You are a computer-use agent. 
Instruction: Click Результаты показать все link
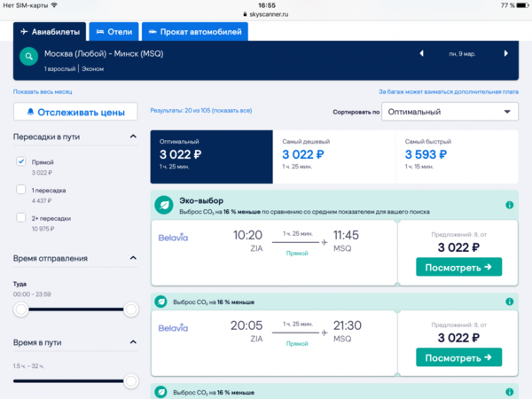pyautogui.click(x=201, y=110)
